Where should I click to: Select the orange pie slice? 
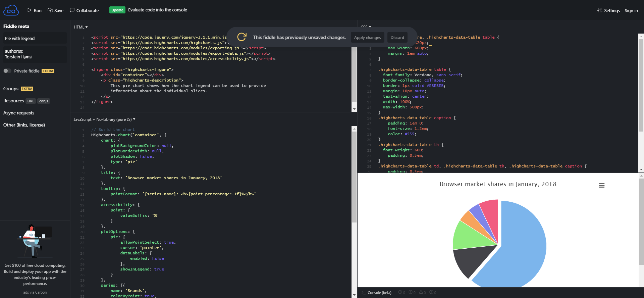coord(473,220)
